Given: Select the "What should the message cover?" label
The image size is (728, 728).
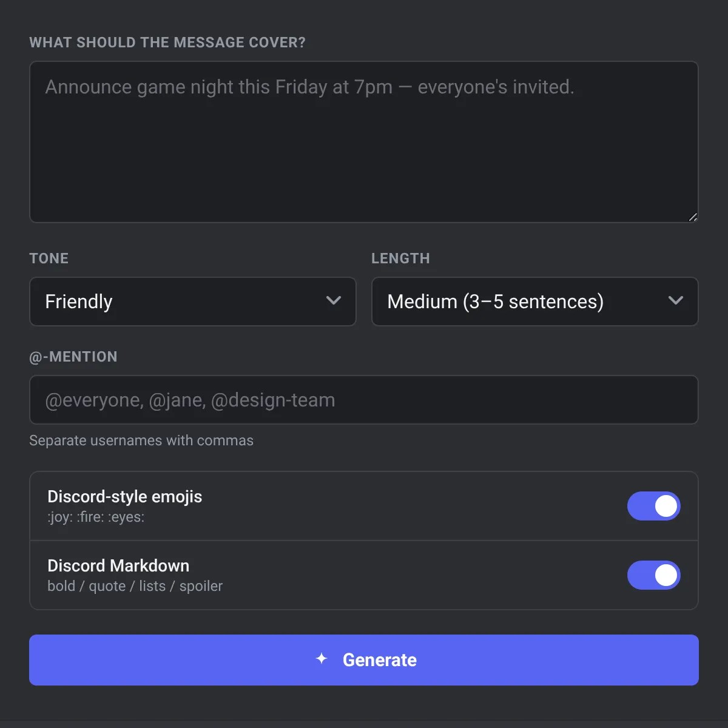Looking at the screenshot, I should point(167,42).
